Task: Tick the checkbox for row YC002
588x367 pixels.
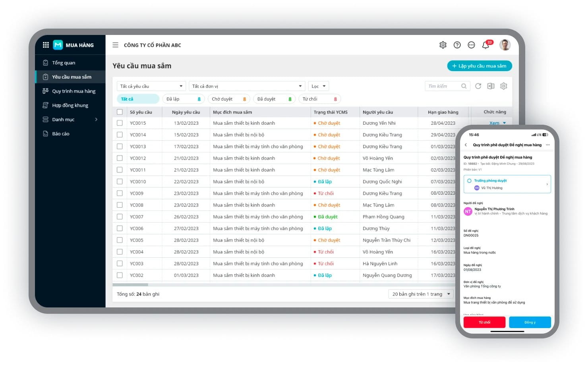Action: [120, 275]
